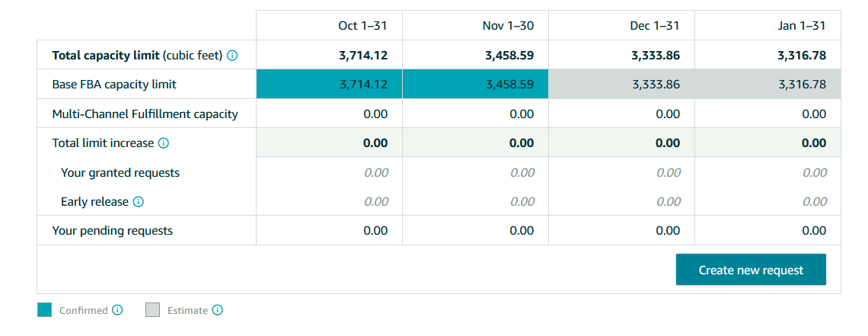Select the Jan 1–31 column header

click(x=801, y=25)
